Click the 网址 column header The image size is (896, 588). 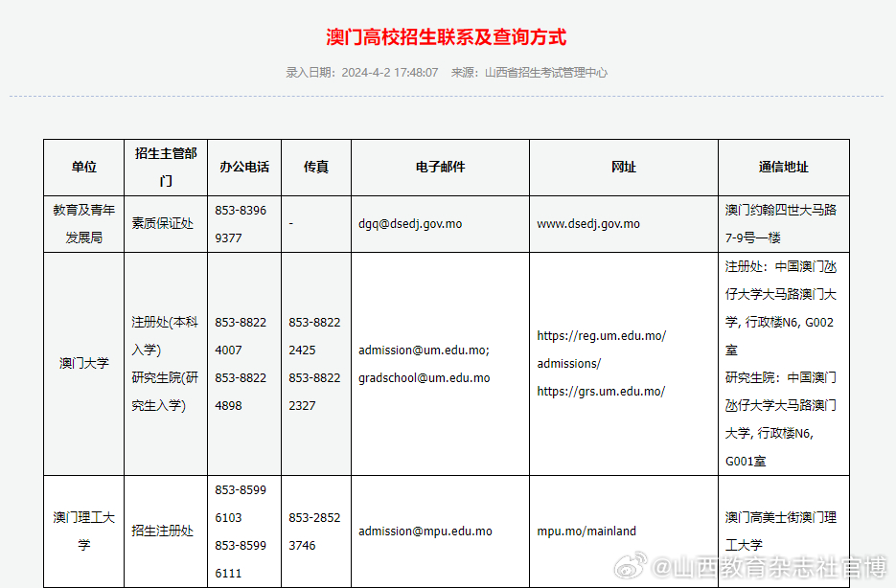624,168
